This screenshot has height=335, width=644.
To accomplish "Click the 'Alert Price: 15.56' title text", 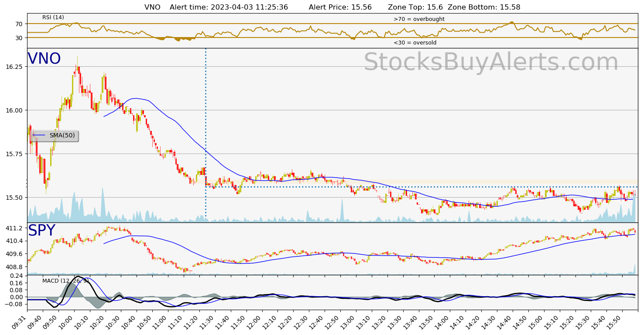I will coord(340,7).
